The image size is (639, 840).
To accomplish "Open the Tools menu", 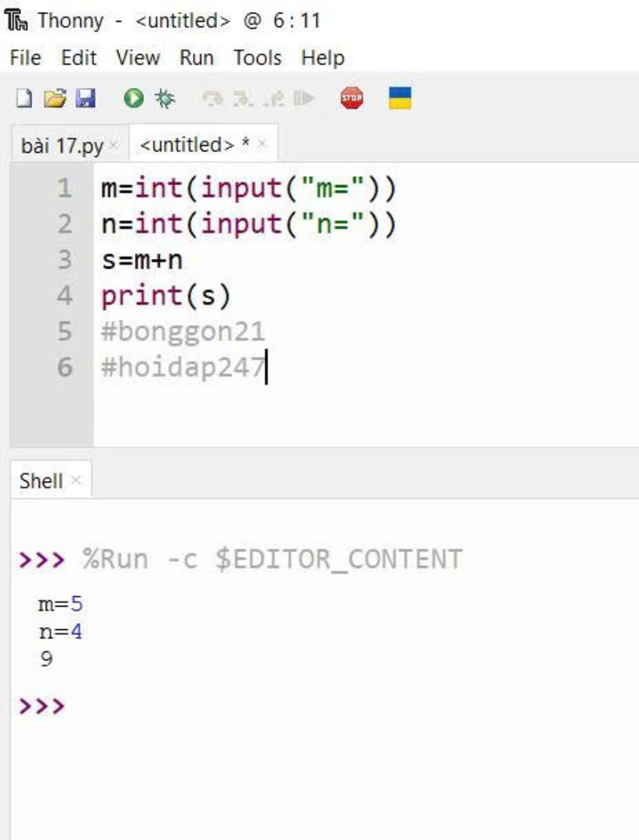I will 257,58.
